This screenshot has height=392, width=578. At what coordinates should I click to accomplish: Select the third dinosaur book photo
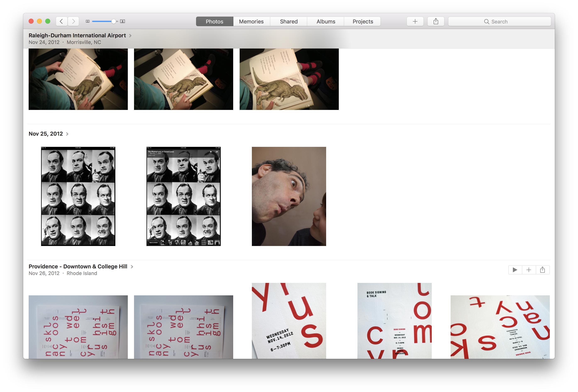tap(289, 79)
